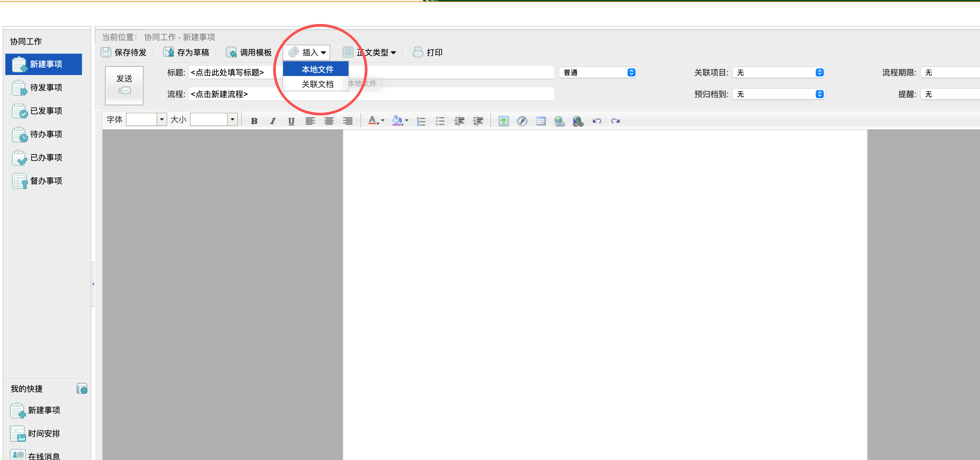980x460 pixels.
Task: Insert a numbered list
Action: point(421,121)
